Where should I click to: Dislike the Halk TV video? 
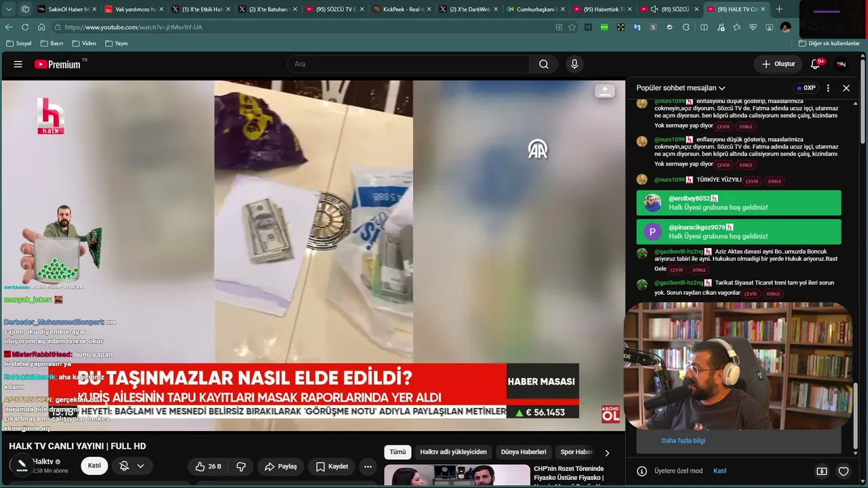(241, 466)
